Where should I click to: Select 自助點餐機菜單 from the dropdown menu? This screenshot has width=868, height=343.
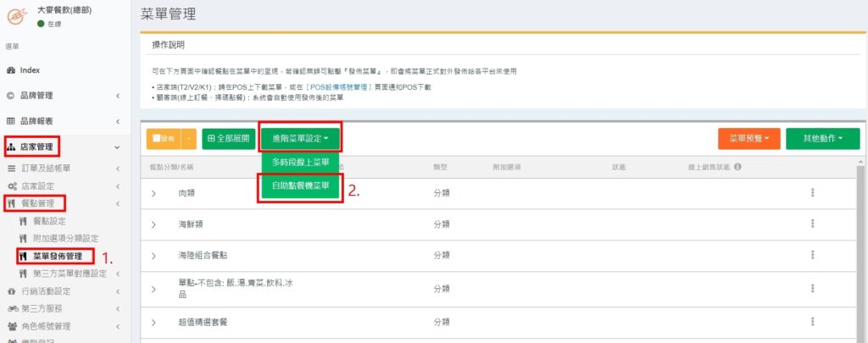(301, 185)
